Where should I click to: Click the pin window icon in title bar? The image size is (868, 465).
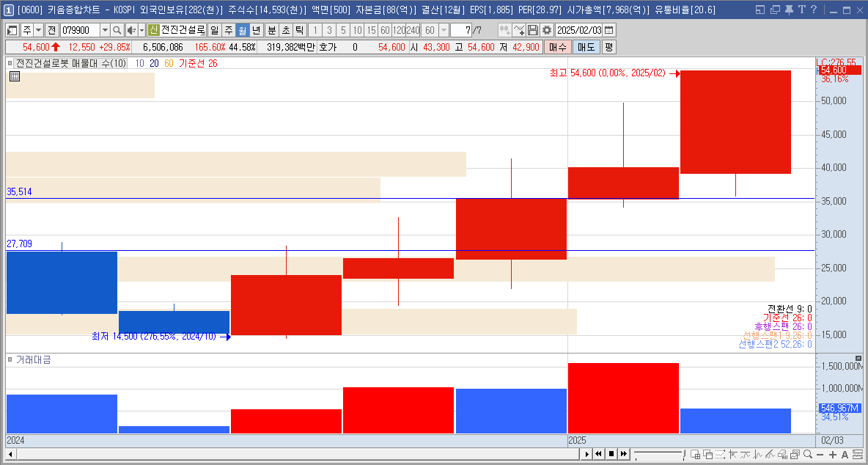coord(789,10)
